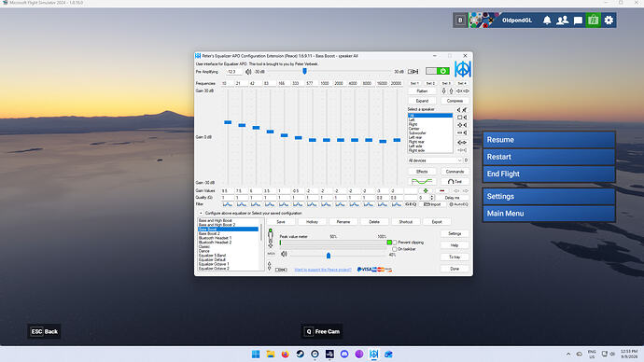644x362 pixels.
Task: Open the filter type icon under 20000 Hz
Action: [x=396, y=204]
